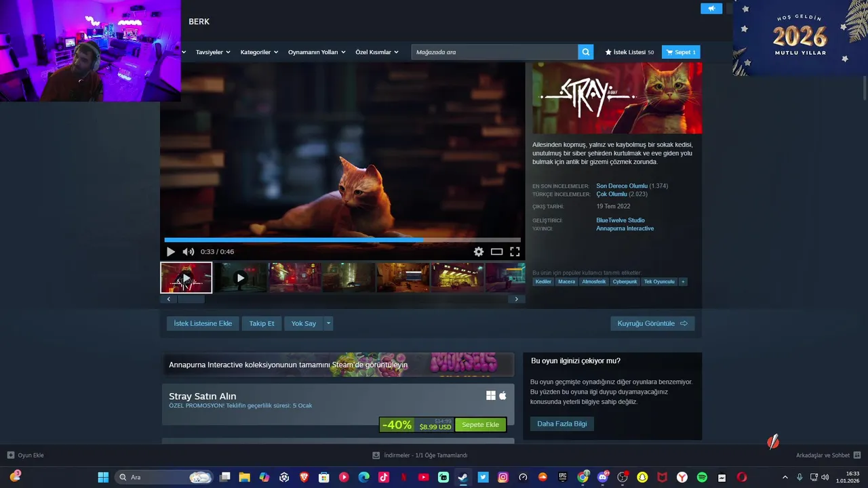
Task: Show hidden system tray icons
Action: click(x=785, y=477)
